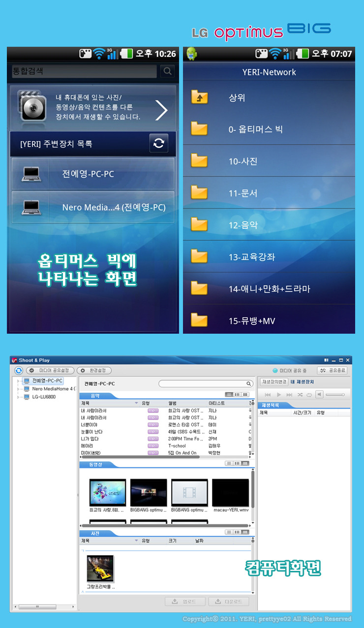Click the play button in player panel
The height and width of the screenshot is (628, 364).
click(x=279, y=395)
